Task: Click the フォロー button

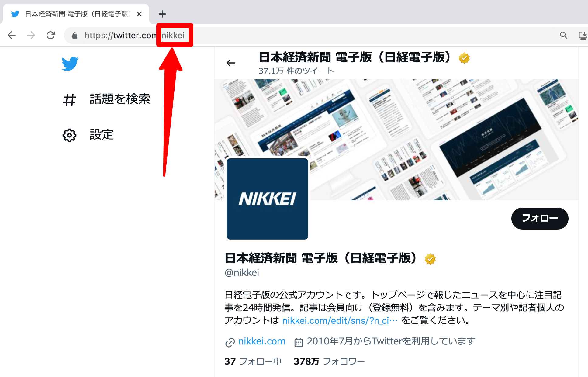Action: (x=540, y=218)
